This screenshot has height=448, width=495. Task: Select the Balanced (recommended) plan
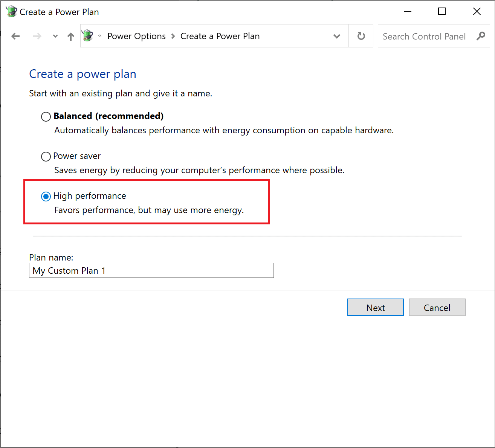click(x=46, y=117)
